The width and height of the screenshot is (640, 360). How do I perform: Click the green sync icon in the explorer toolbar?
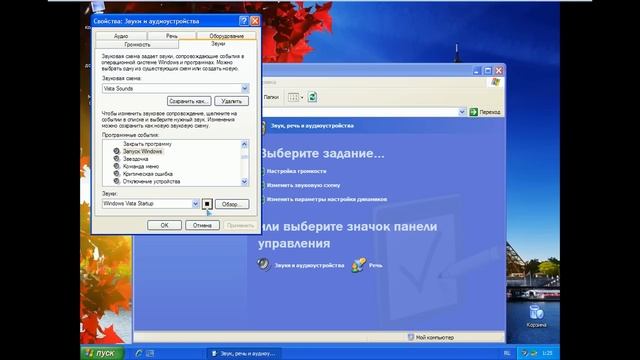coord(312,97)
